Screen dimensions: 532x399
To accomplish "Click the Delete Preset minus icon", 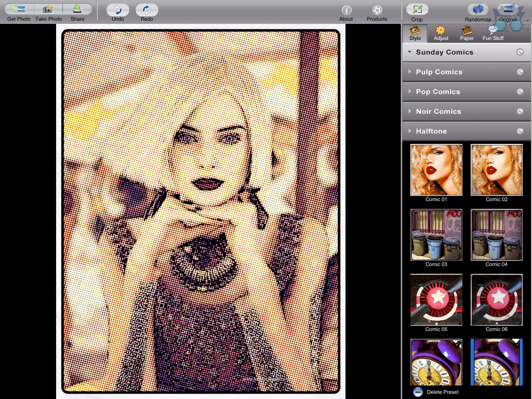I will pyautogui.click(x=418, y=392).
